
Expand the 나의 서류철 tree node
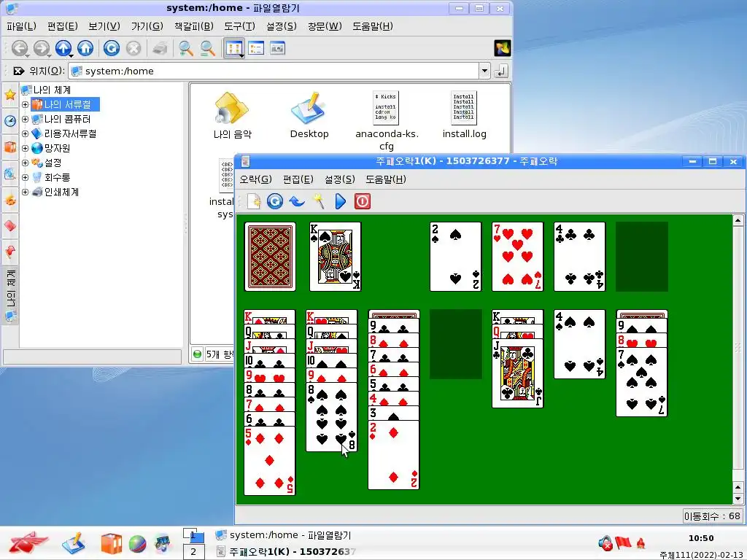[26, 104]
